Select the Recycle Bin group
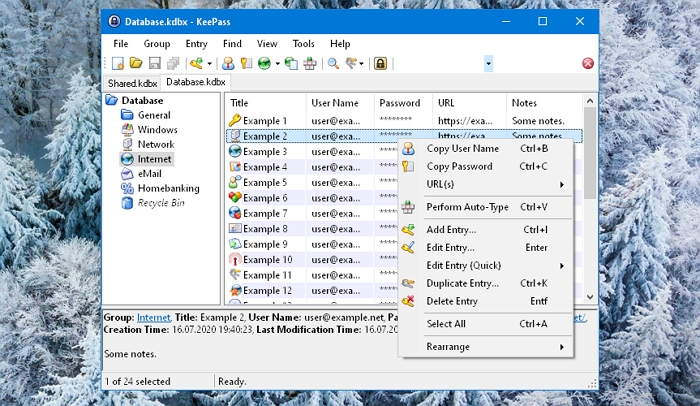Viewport: 700px width, 406px height. pos(161,203)
